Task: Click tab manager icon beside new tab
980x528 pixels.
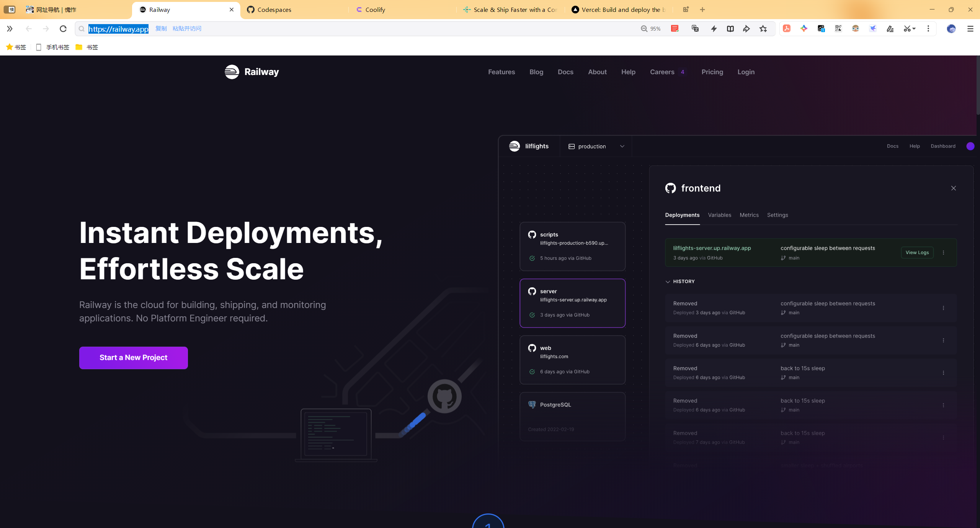Action: pyautogui.click(x=686, y=10)
